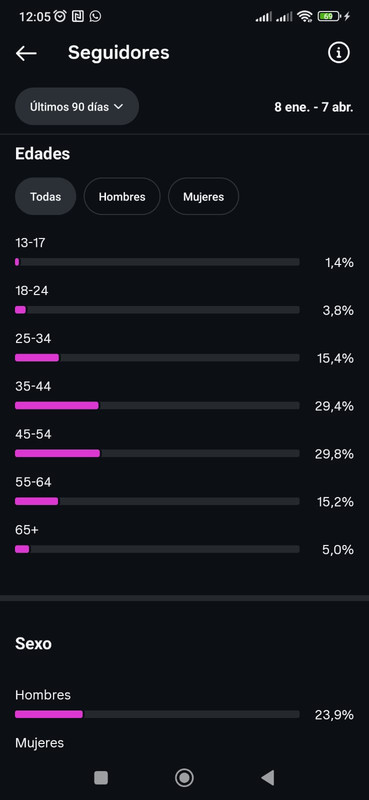Select the Todas age filter chip

[x=45, y=196]
